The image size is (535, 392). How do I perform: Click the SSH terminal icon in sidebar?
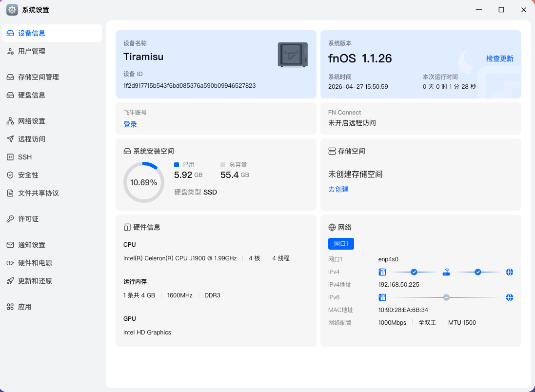pyautogui.click(x=10, y=157)
